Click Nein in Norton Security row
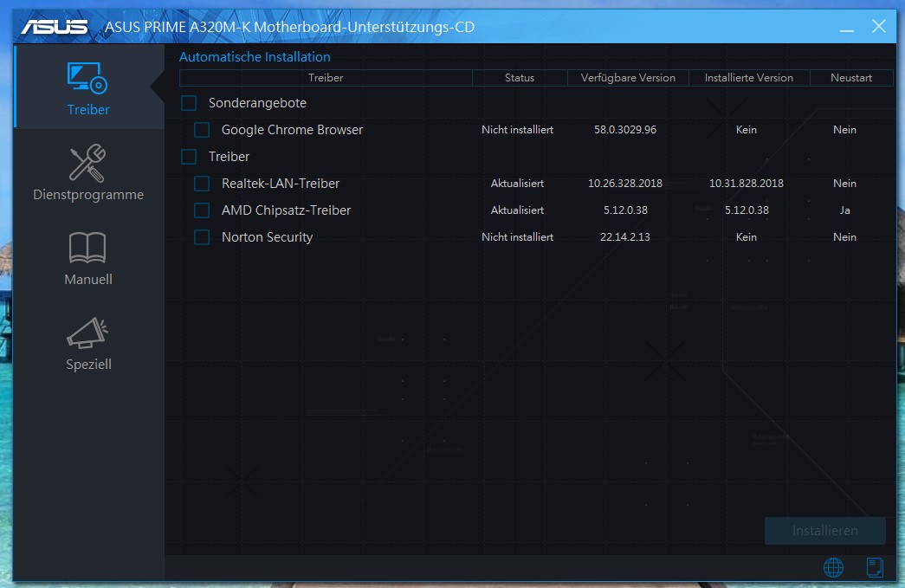 click(x=844, y=237)
